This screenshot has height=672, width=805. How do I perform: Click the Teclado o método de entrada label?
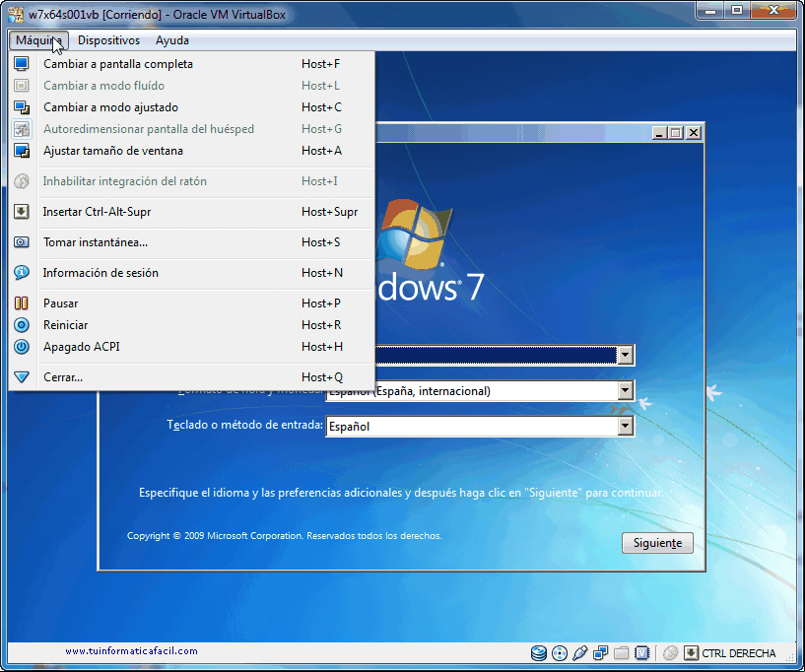pos(245,425)
